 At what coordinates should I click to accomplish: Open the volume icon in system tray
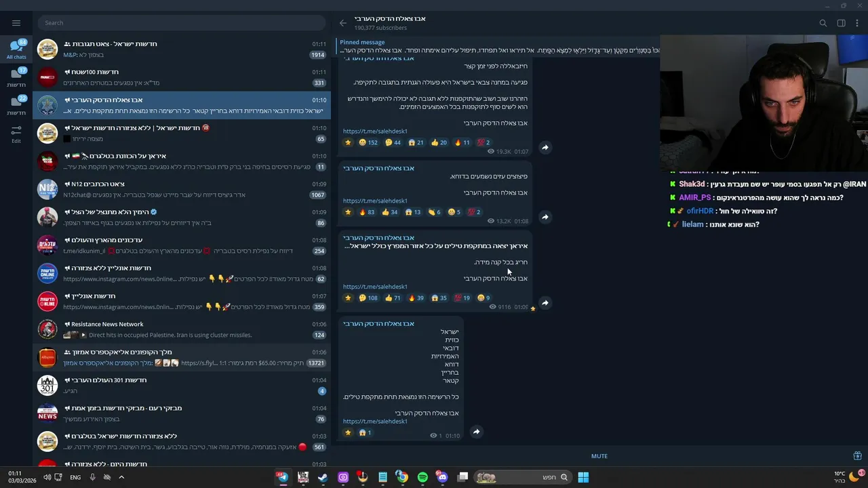[47, 477]
